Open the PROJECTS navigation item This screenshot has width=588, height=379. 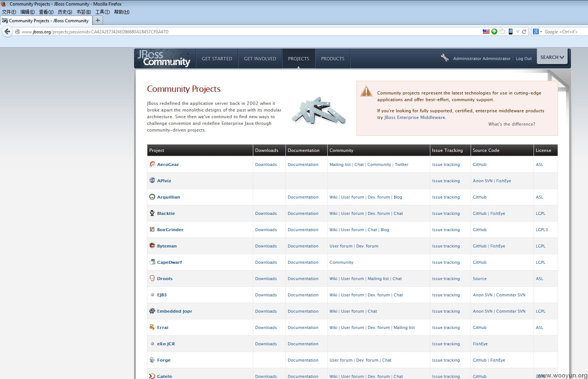tap(298, 59)
